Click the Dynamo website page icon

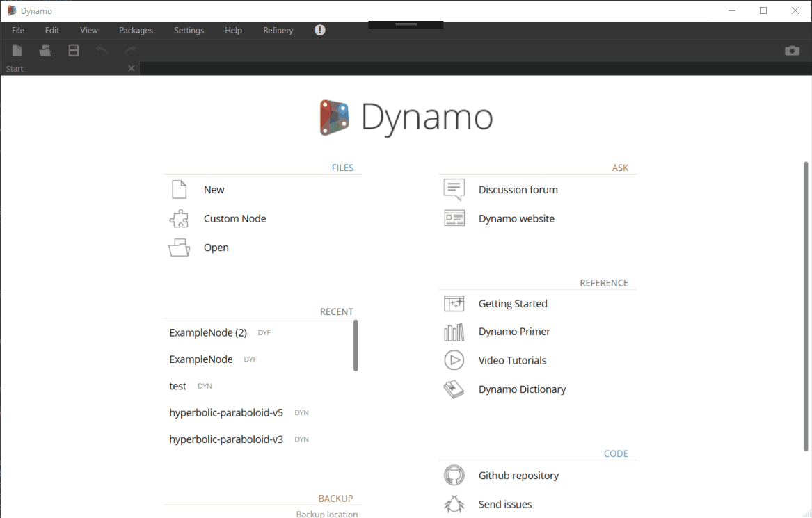[x=454, y=218]
